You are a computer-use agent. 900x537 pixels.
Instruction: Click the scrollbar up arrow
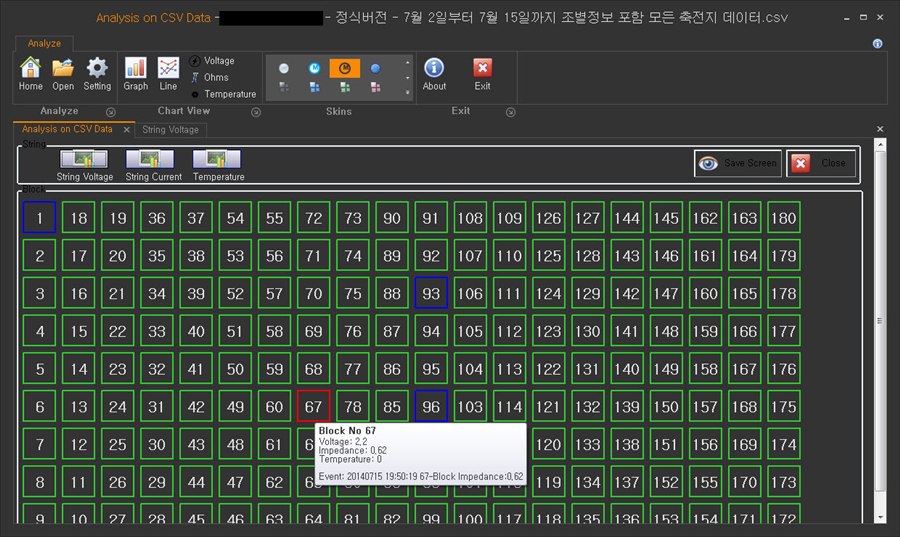pos(880,145)
